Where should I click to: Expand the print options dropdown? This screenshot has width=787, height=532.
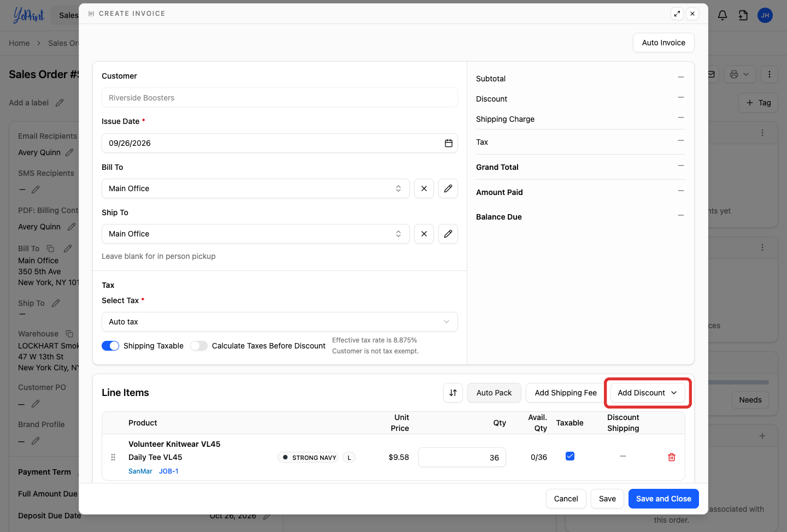(740, 74)
